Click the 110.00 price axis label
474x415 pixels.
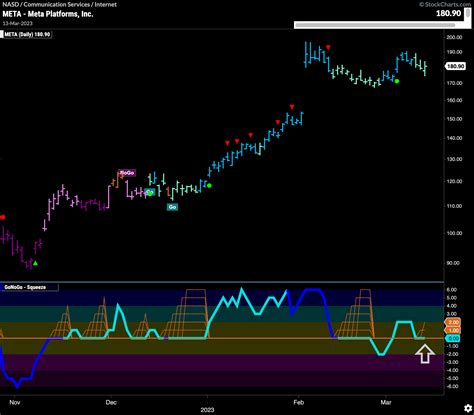[454, 206]
